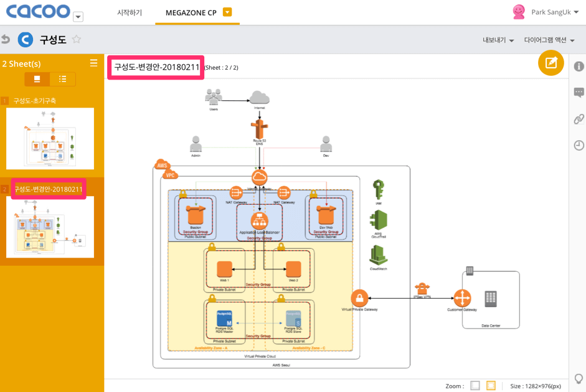Select the 구성도-초기구축 sheet thumbnail
This screenshot has height=392, width=586.
click(x=50, y=138)
